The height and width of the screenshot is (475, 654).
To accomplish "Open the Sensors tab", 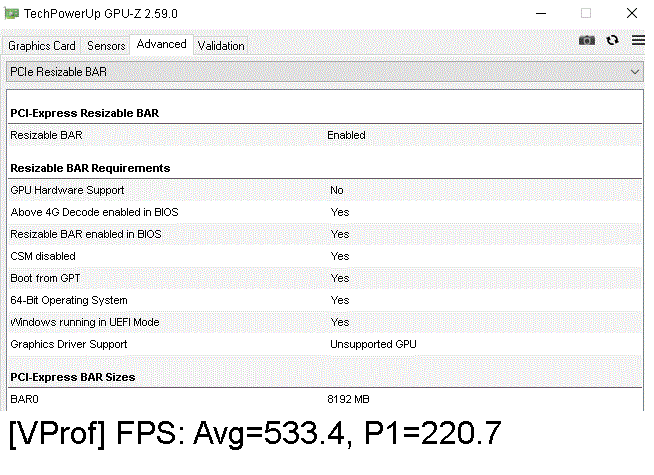I will [106, 46].
